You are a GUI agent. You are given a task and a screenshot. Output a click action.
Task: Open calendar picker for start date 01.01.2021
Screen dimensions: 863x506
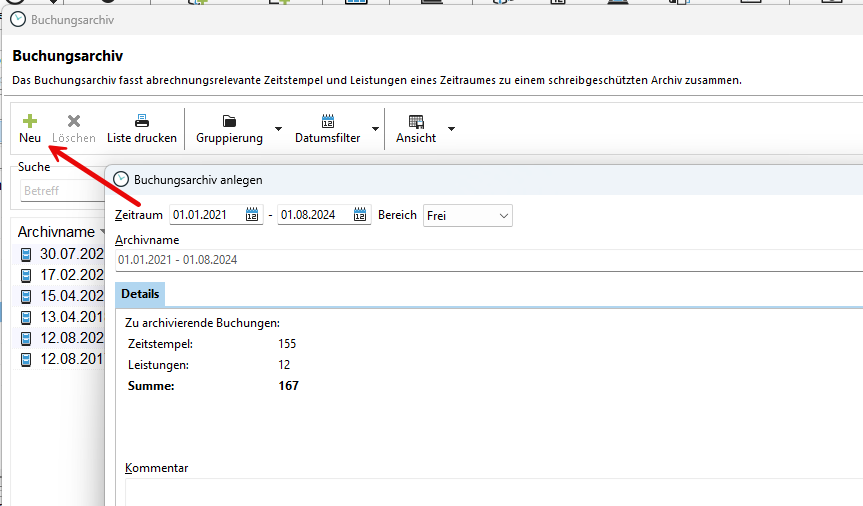(x=252, y=215)
